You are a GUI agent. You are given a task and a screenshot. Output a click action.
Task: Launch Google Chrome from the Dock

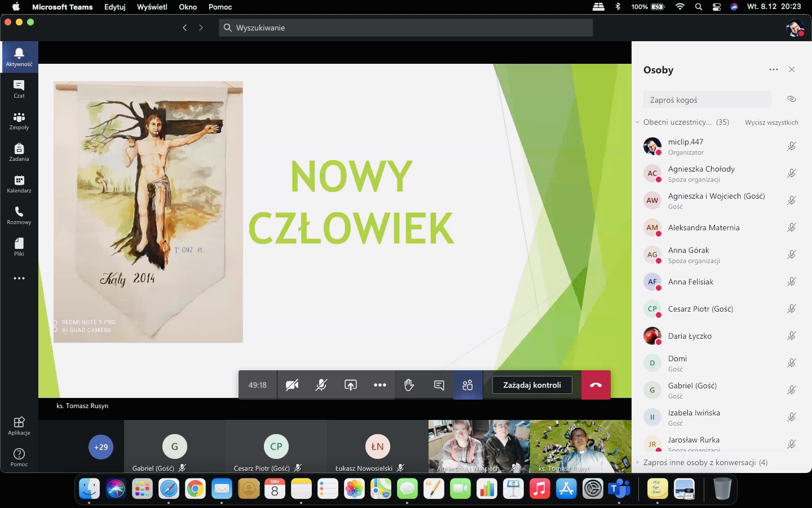195,489
